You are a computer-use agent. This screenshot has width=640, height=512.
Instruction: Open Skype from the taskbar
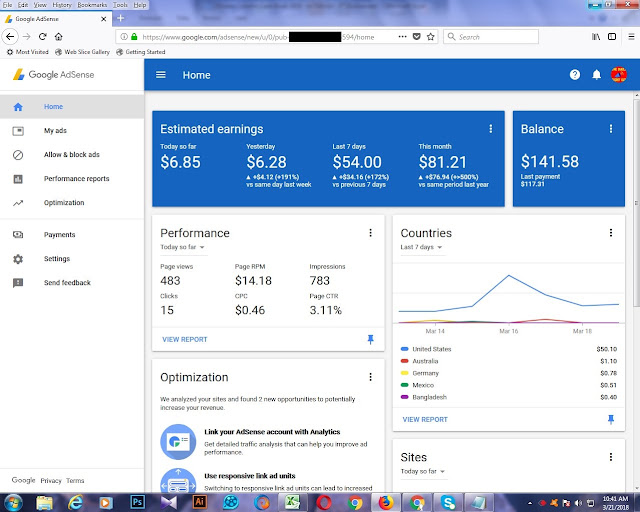(x=448, y=502)
